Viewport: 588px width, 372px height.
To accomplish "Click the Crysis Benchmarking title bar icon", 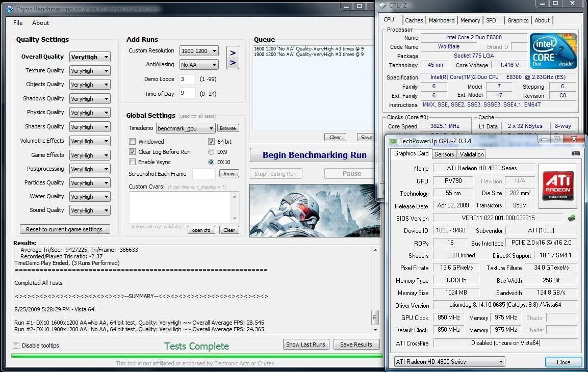I will click(9, 9).
